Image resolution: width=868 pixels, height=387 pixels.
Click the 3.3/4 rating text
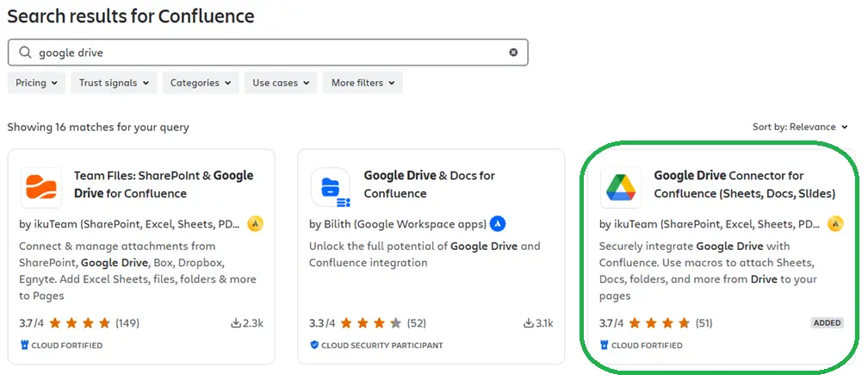(x=322, y=323)
